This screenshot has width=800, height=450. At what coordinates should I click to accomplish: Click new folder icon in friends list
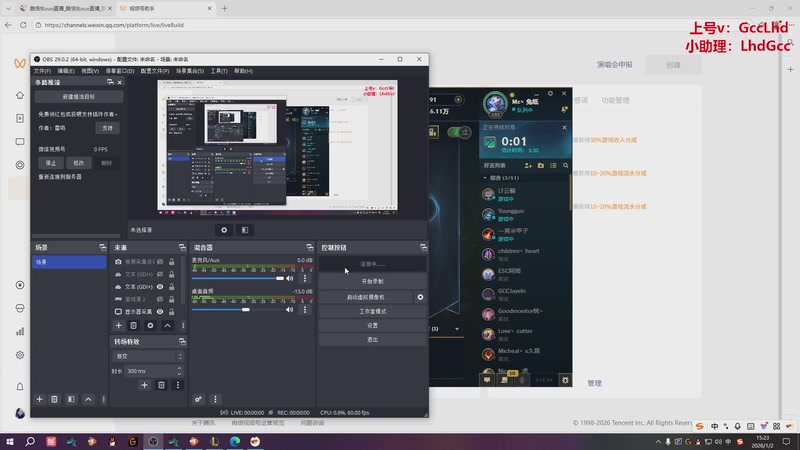(x=541, y=165)
